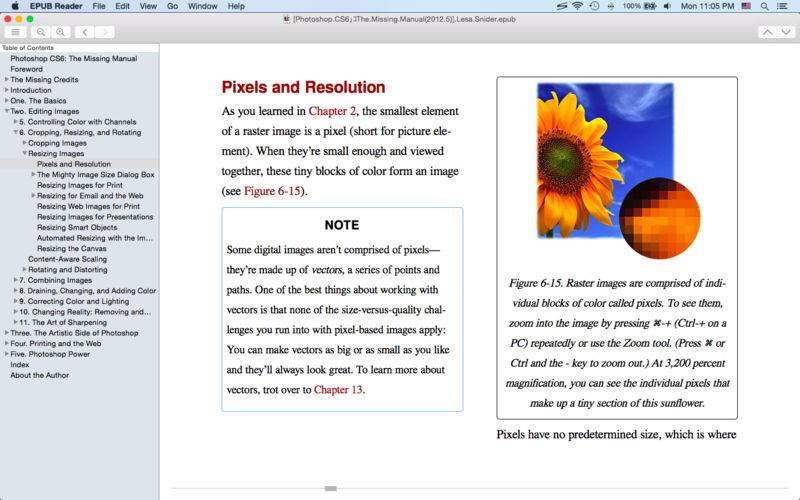This screenshot has height=500, width=800.
Task: Open Automated Resizing with the Im... entry
Action: pyautogui.click(x=95, y=238)
